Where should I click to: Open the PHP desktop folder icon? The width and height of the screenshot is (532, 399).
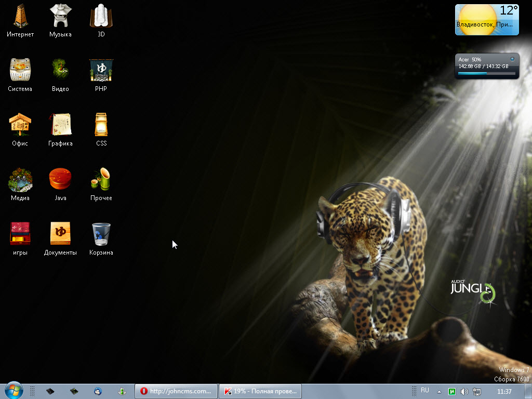coord(101,71)
